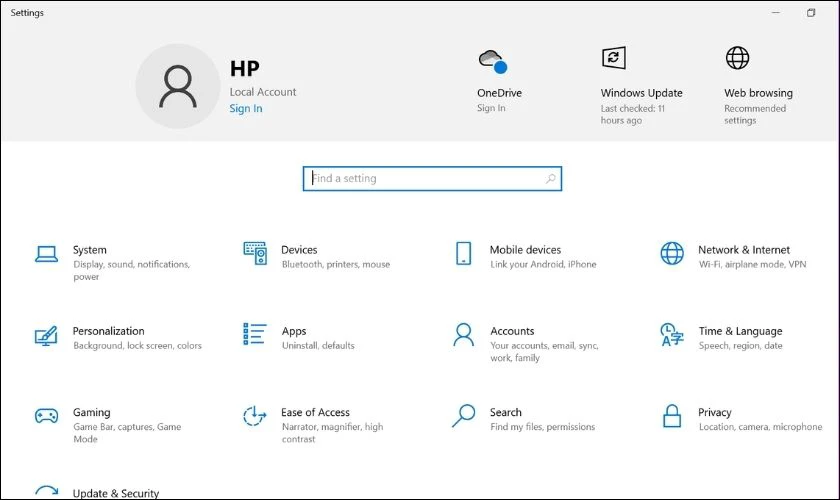Select the System category title
The width and height of the screenshot is (840, 500).
point(89,250)
